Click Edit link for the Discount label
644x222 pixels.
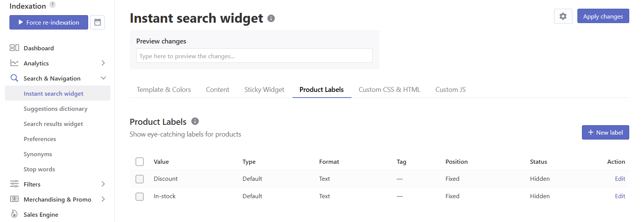[x=620, y=179]
